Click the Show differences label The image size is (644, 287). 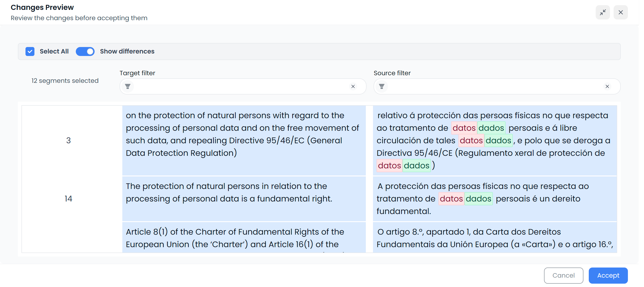127,51
